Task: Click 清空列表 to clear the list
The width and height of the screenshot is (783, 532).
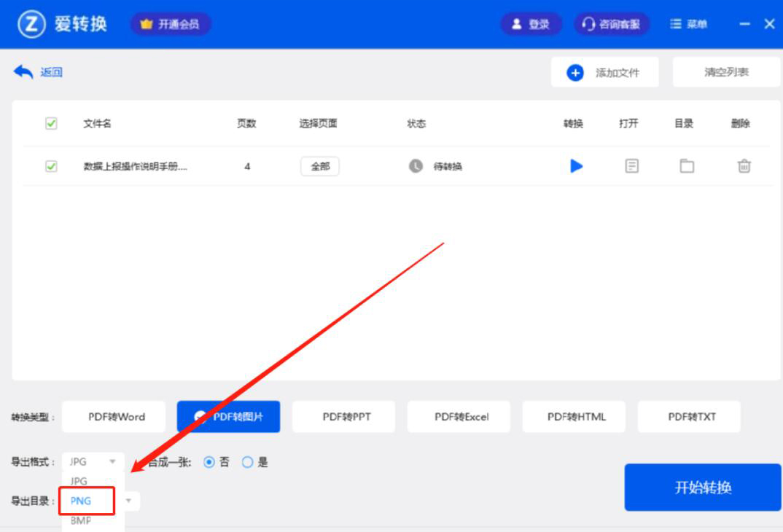Action: (727, 72)
